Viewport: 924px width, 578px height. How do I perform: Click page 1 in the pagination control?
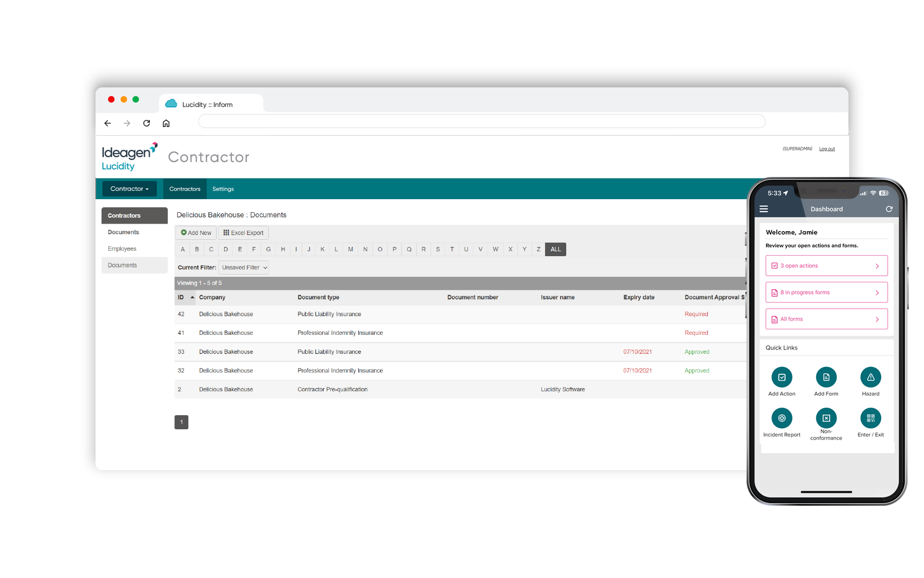(181, 422)
